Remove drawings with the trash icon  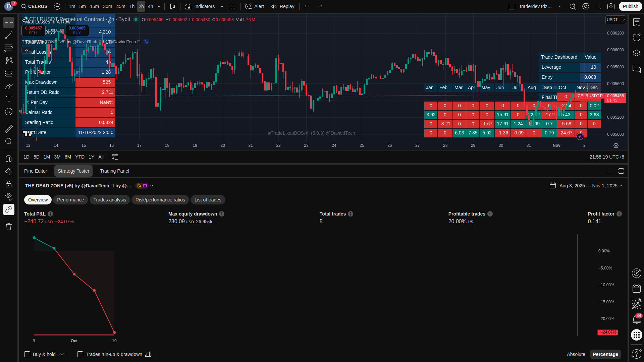pyautogui.click(x=9, y=227)
